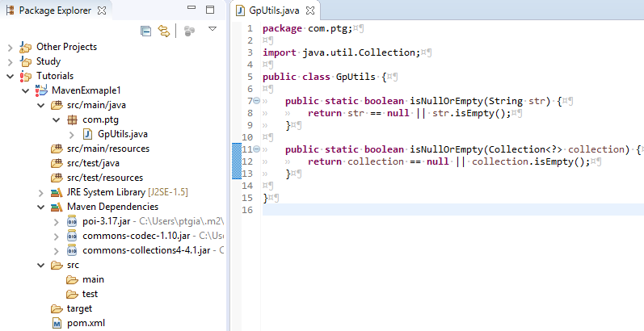Close the GpUtils.java editor tab
The width and height of the screenshot is (644, 331).
[x=310, y=10]
